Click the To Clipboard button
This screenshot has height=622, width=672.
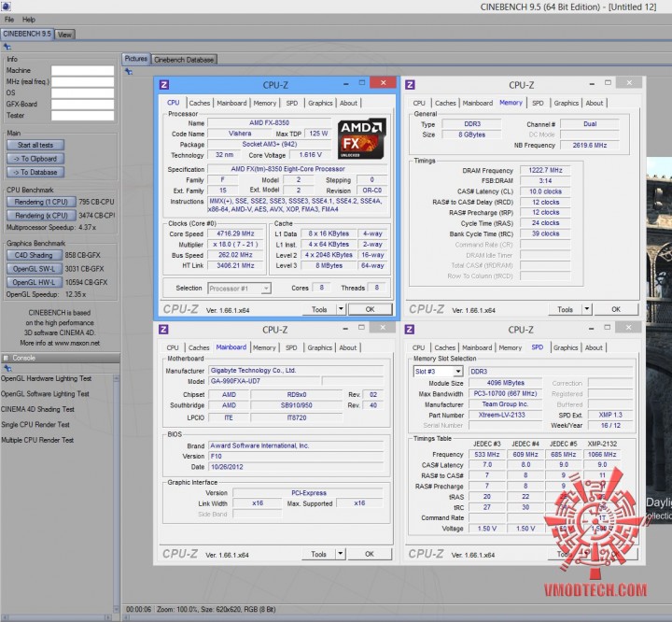pos(35,159)
